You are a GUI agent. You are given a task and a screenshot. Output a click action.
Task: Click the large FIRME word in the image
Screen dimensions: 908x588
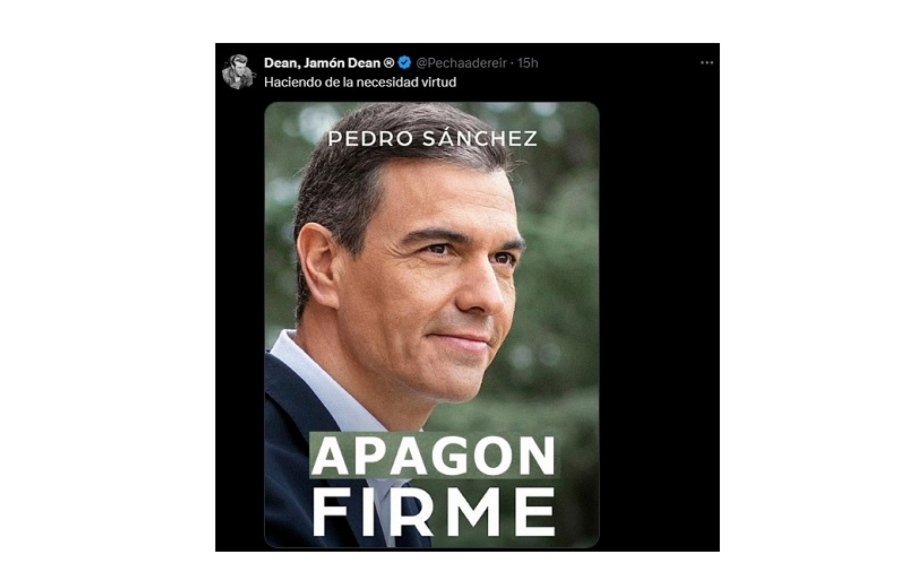click(x=434, y=512)
